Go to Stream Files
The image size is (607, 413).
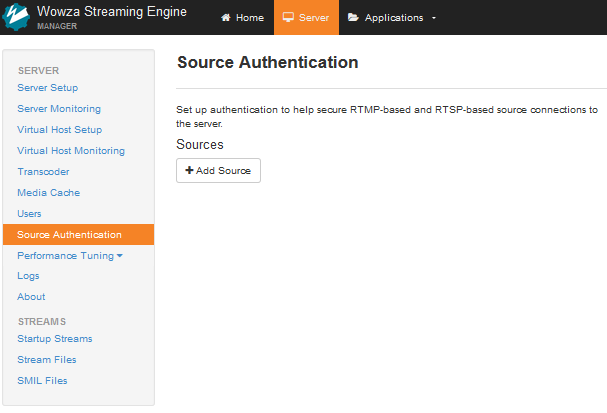point(47,360)
